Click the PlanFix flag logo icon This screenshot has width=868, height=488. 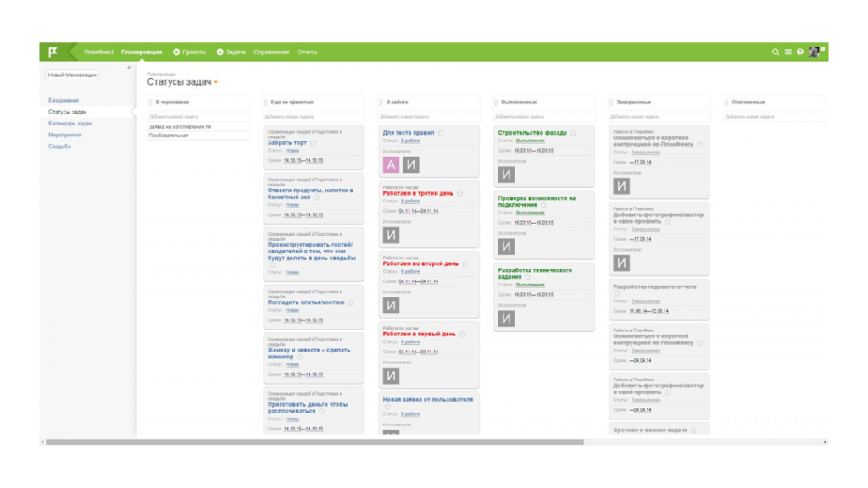coord(53,52)
